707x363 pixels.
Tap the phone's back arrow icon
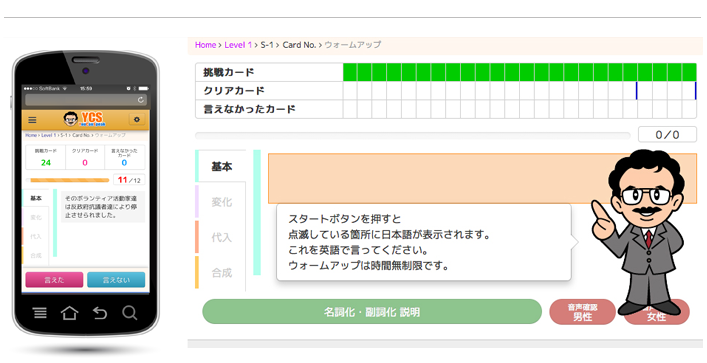pos(100,312)
